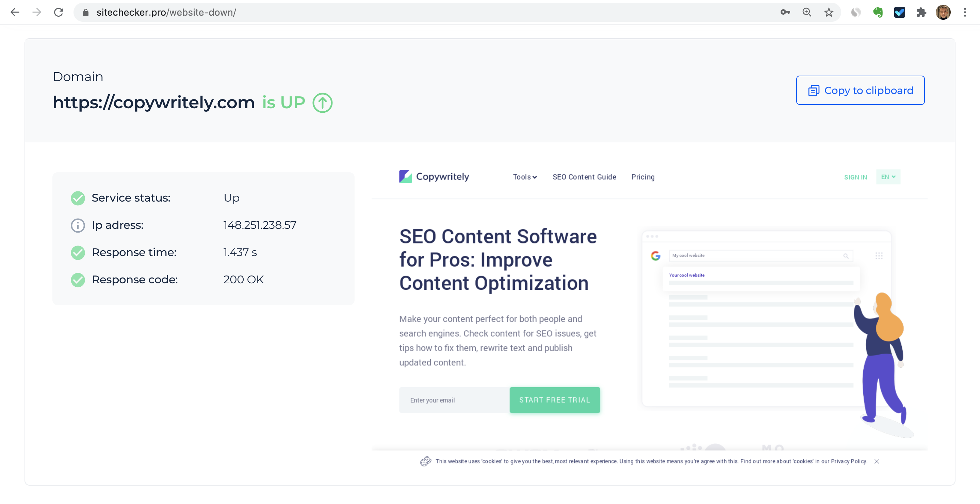This screenshot has height=504, width=980.
Task: Click the browser bookmark star icon
Action: tap(829, 12)
